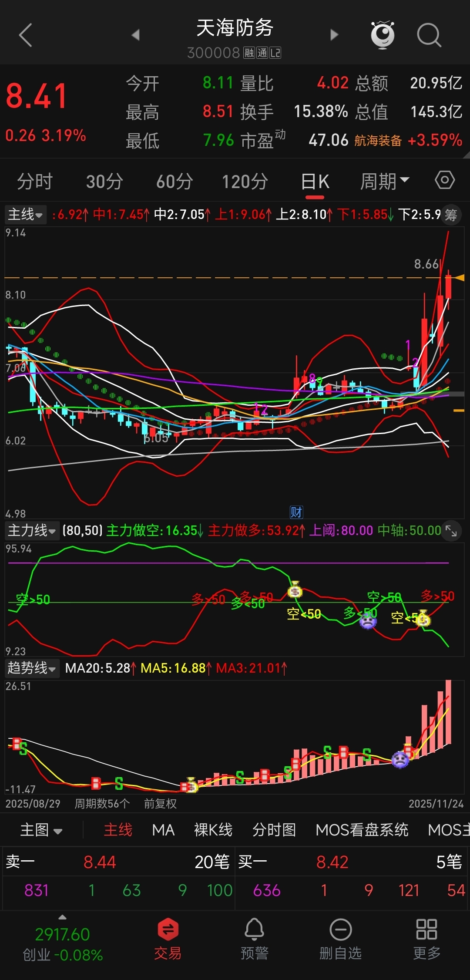Tap 主力做多:53.92 indicator value
The width and height of the screenshot is (470, 980).
(x=256, y=530)
